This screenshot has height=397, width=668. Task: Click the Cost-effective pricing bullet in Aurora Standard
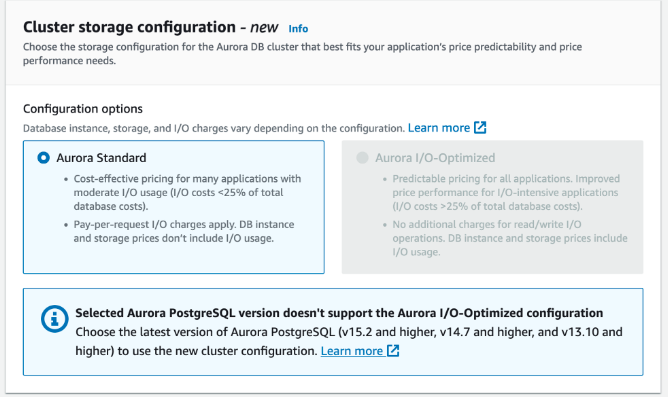pos(187,192)
